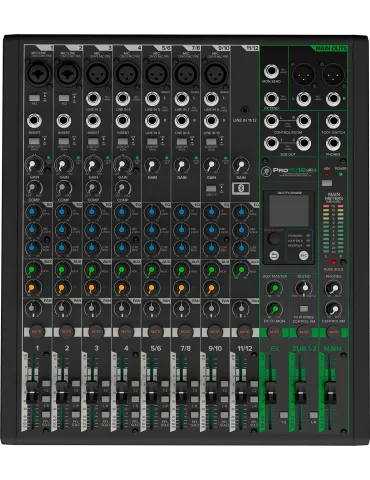This screenshot has width=370, height=480.
Task: Click the PFL SOLO button beside channel 3 fader
Action: (105, 415)
